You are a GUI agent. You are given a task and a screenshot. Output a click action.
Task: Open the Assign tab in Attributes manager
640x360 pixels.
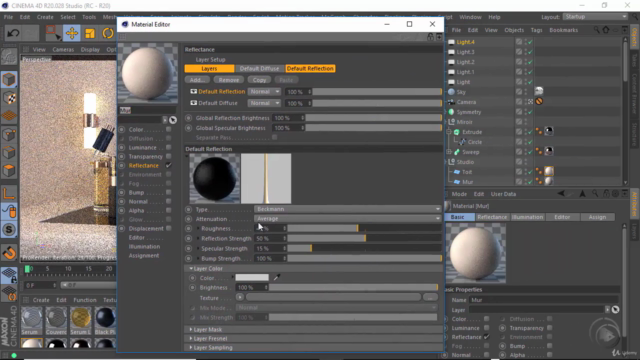[597, 217]
